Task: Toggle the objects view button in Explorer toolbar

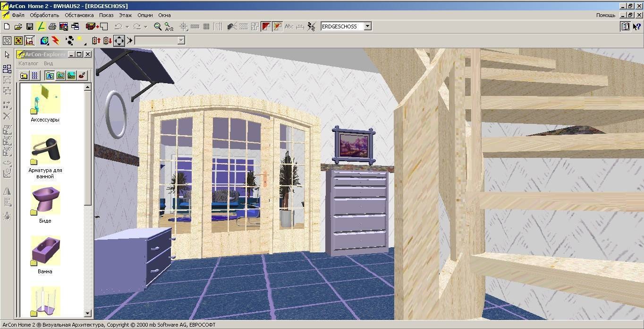Action: tap(50, 75)
